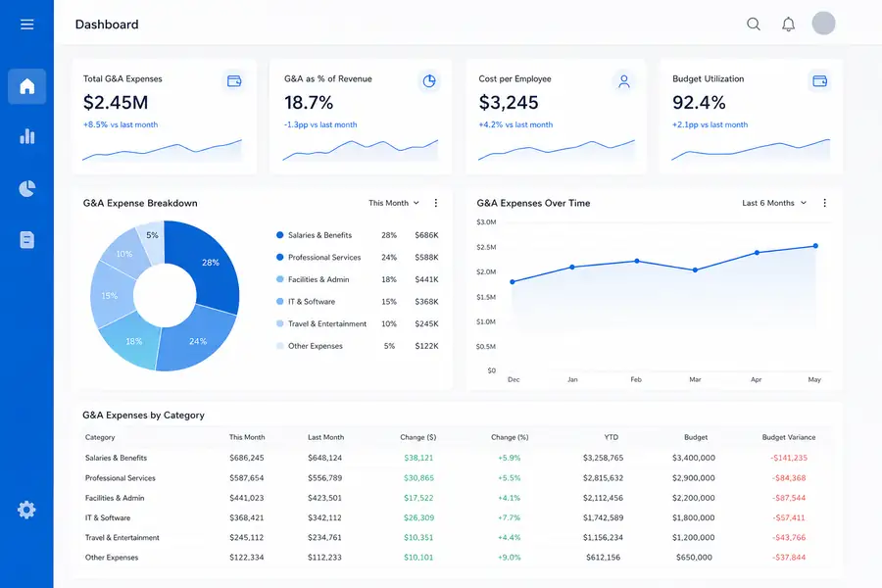The image size is (882, 588).
Task: Click the +8.5% vs last month link
Action: click(x=121, y=124)
